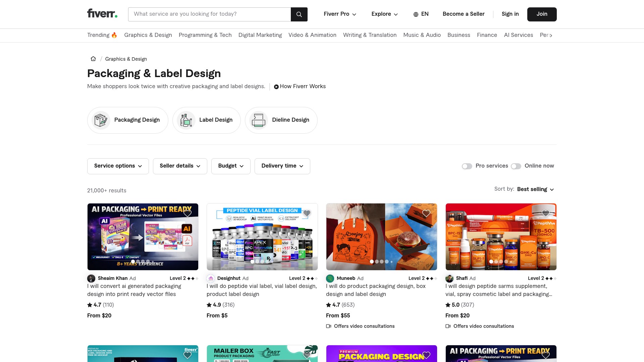Click the search magnifier button
Viewport: 644px width, 362px height.
click(299, 14)
